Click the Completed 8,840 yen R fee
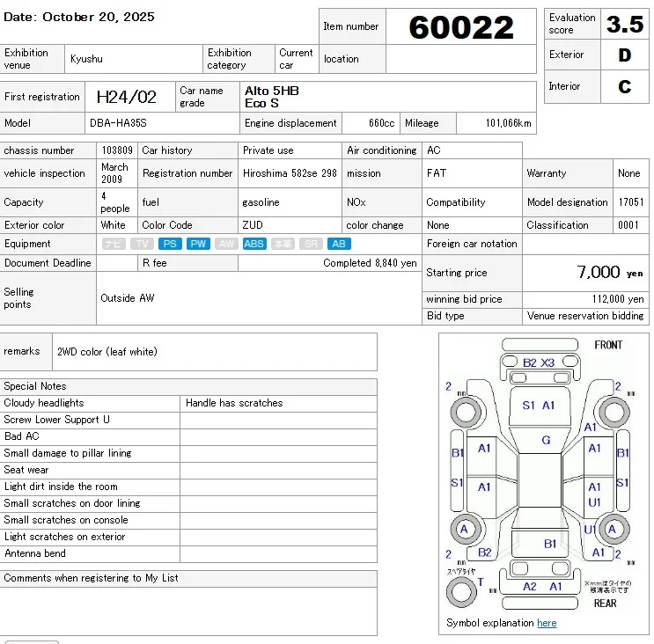This screenshot has height=644, width=654. [x=370, y=263]
